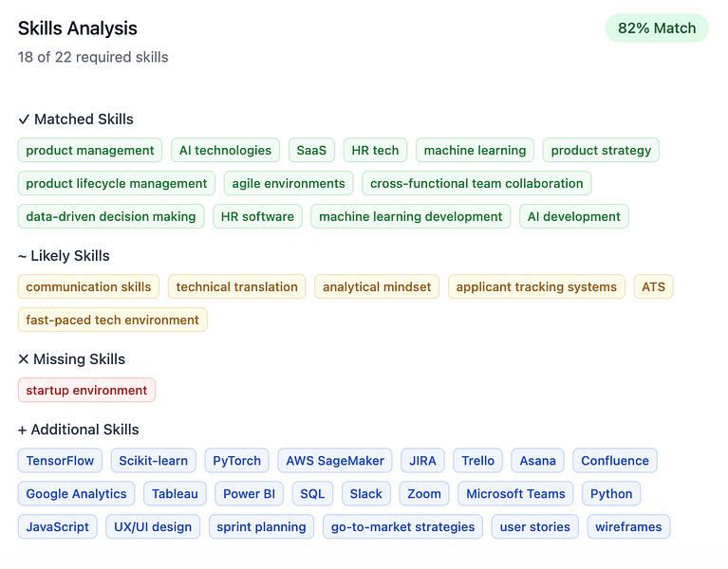This screenshot has height=569, width=728.
Task: Click the machine learning skill chip
Action: coord(475,150)
